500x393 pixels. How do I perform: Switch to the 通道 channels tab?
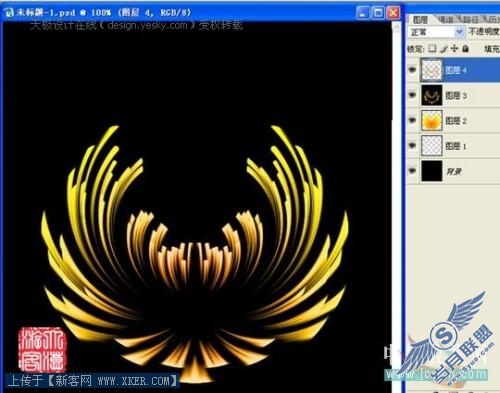446,20
